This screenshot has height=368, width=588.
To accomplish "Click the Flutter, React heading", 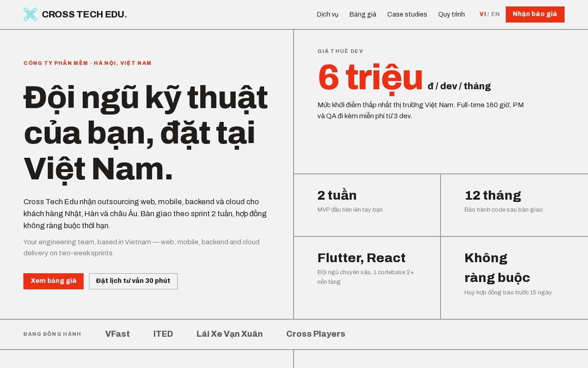I will 362,258.
